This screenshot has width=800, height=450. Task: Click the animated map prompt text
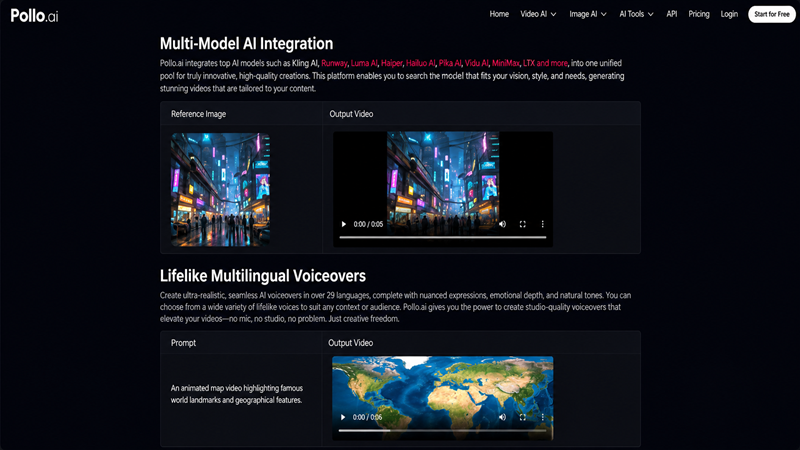pyautogui.click(x=237, y=394)
